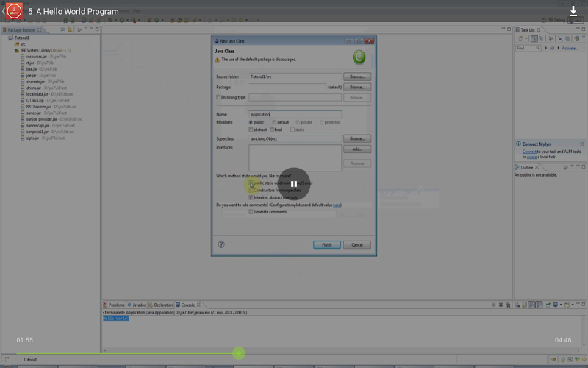This screenshot has width=588, height=368.
Task: Pause the video with the center button
Action: (x=293, y=184)
